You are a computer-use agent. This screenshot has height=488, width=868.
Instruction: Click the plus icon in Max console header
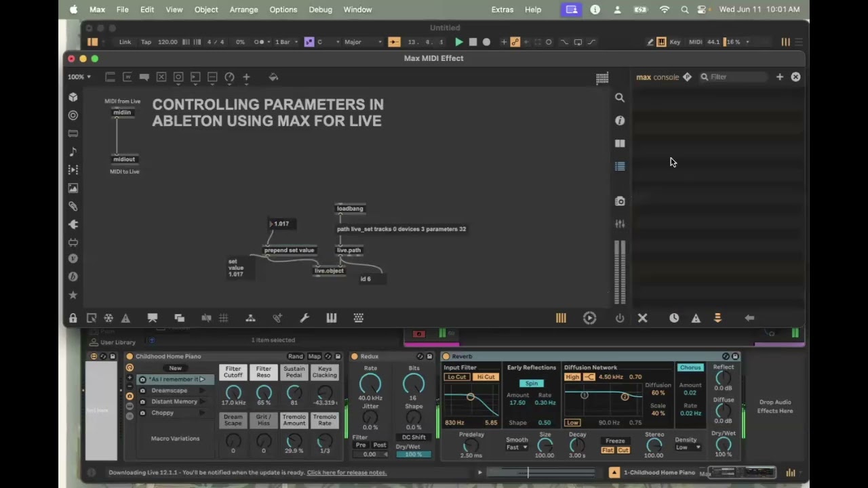tap(780, 77)
